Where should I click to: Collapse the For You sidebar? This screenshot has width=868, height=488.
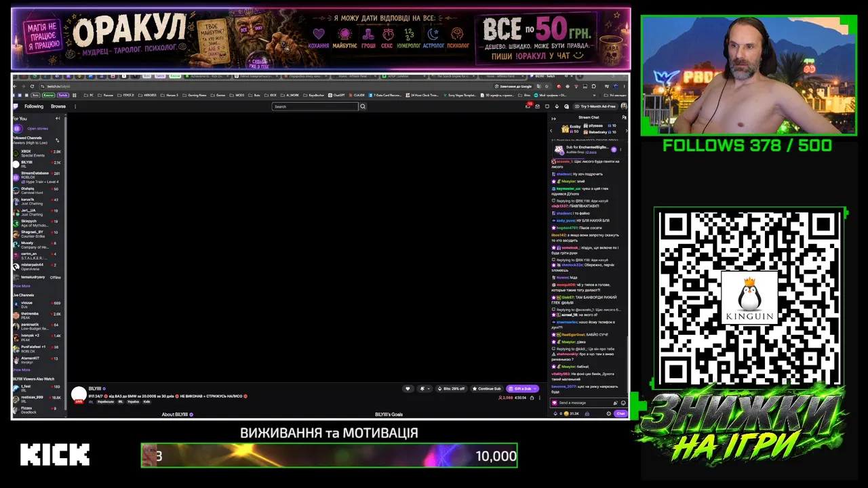[58, 119]
